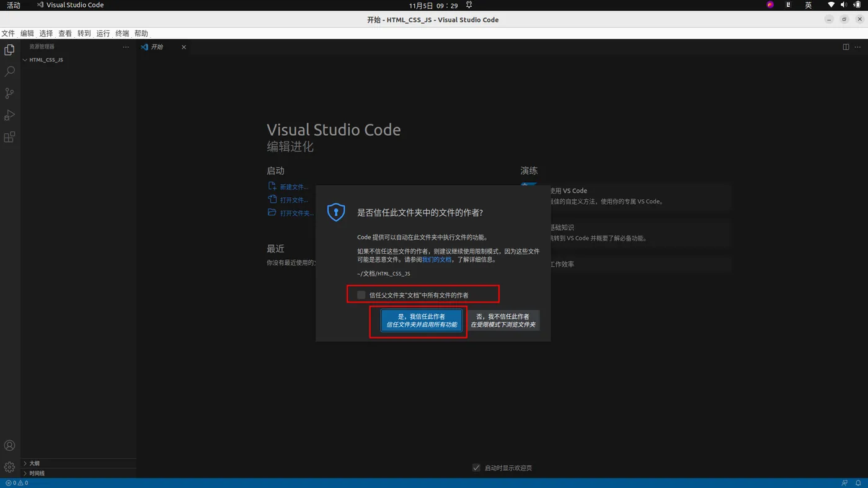The height and width of the screenshot is (488, 868).
Task: Click the 是否信任此文件夹中的文件的作者? heading
Action: point(420,212)
